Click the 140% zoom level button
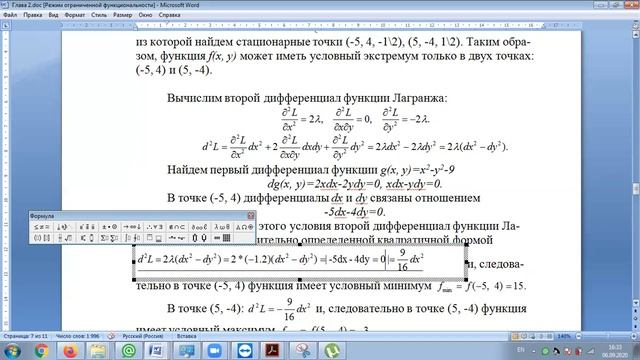This screenshot has width=640, height=360. point(564,336)
